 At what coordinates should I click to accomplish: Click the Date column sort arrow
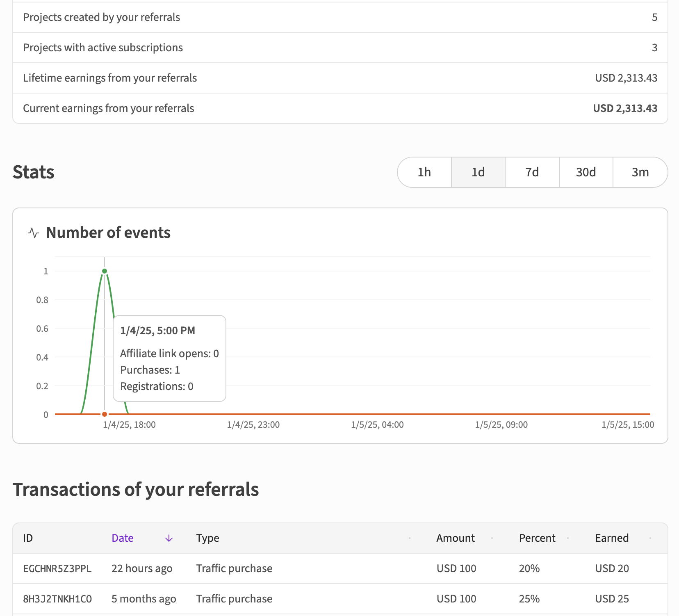click(169, 538)
